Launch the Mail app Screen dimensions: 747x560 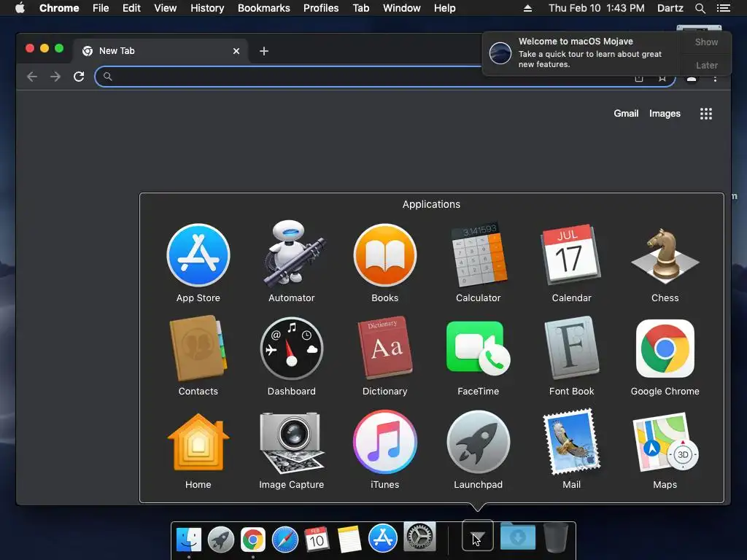tap(571, 442)
